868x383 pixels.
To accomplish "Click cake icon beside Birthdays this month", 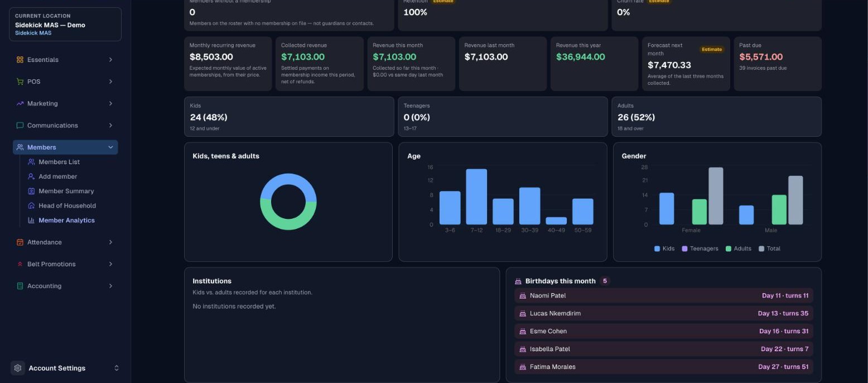I will click(x=518, y=281).
